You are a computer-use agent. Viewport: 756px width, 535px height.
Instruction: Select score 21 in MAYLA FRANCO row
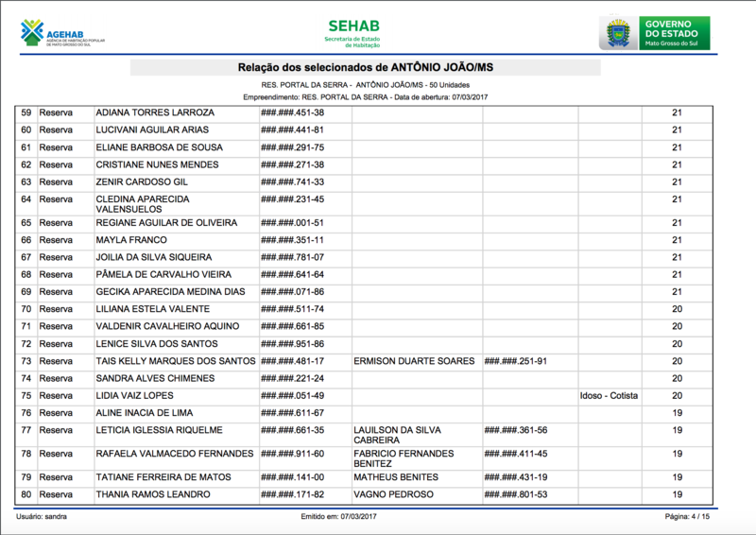click(677, 240)
